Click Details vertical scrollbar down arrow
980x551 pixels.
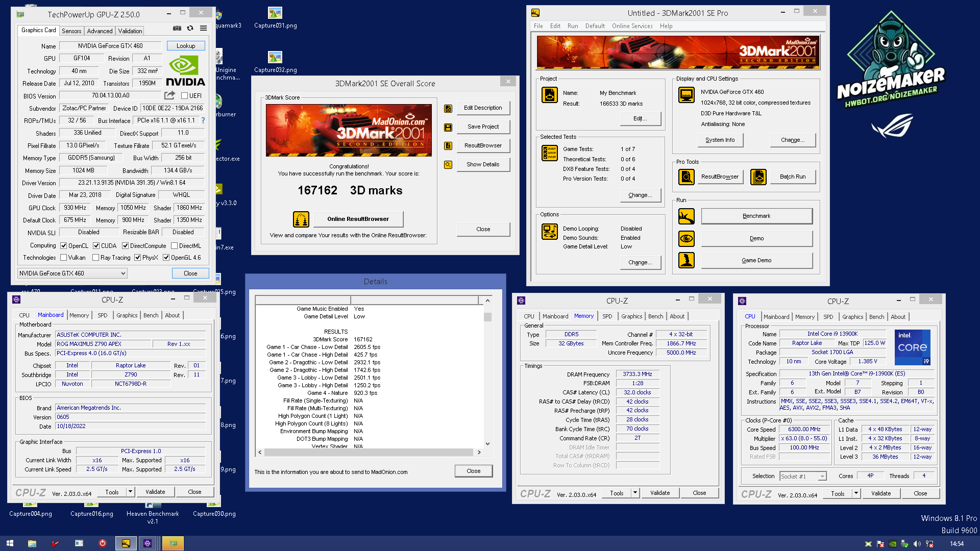[x=487, y=443]
